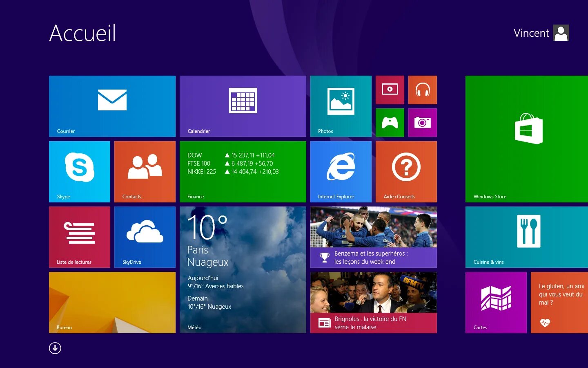This screenshot has height=368, width=588.
Task: Click the Vincent user account name
Action: (531, 33)
